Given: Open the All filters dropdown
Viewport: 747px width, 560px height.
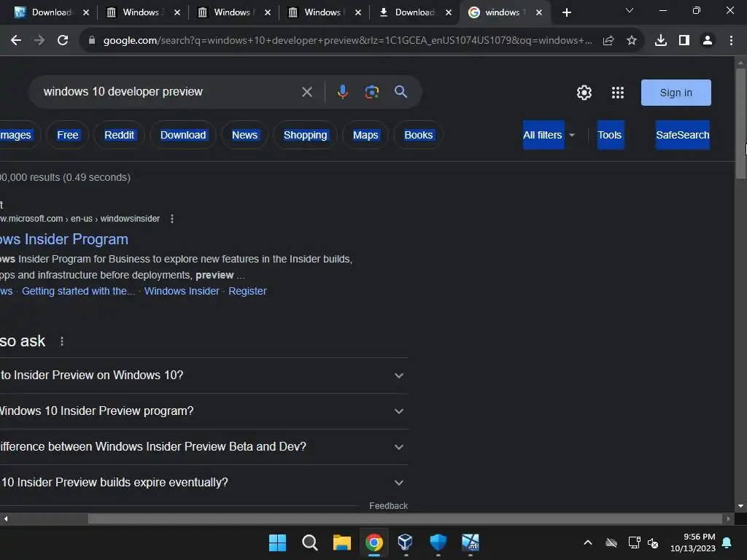Looking at the screenshot, I should tap(549, 135).
